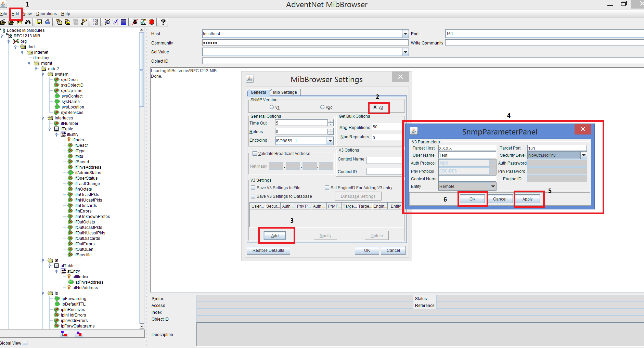This screenshot has height=348, width=644.
Task: Open the line graph toolbar icon
Action: click(x=115, y=22)
